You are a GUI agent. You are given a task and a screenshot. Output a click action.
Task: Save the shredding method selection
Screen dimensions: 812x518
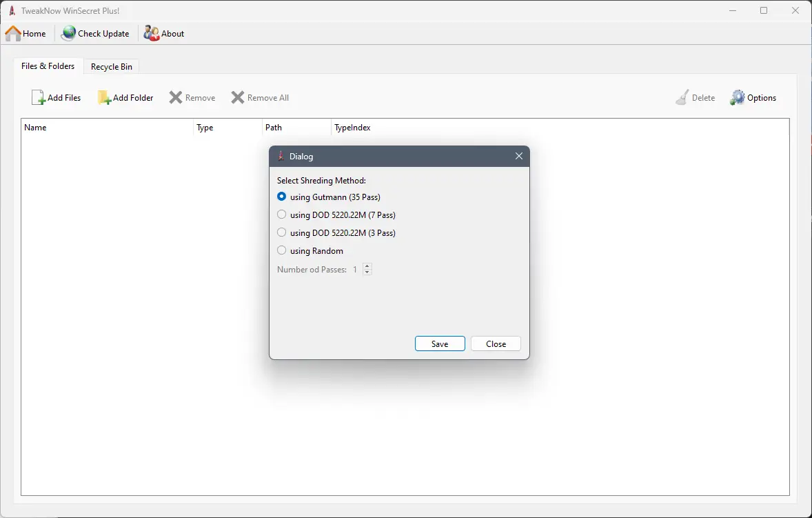[440, 343]
